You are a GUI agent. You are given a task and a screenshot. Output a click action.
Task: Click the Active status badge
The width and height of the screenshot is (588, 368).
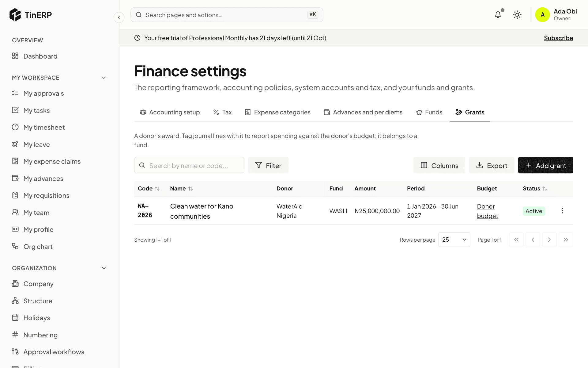(534, 211)
